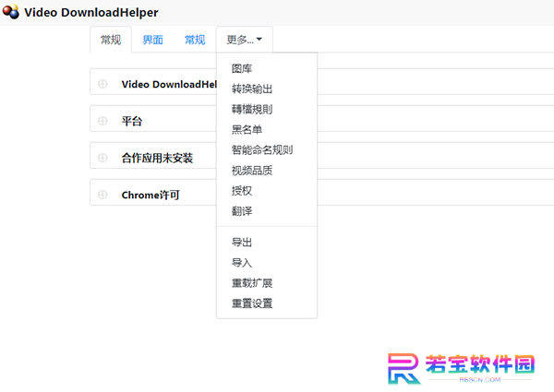Choose 转换输出 from the menu

267,89
